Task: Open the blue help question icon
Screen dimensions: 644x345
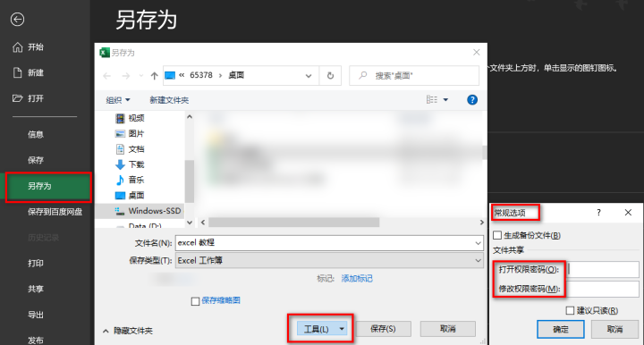Action: click(x=472, y=100)
